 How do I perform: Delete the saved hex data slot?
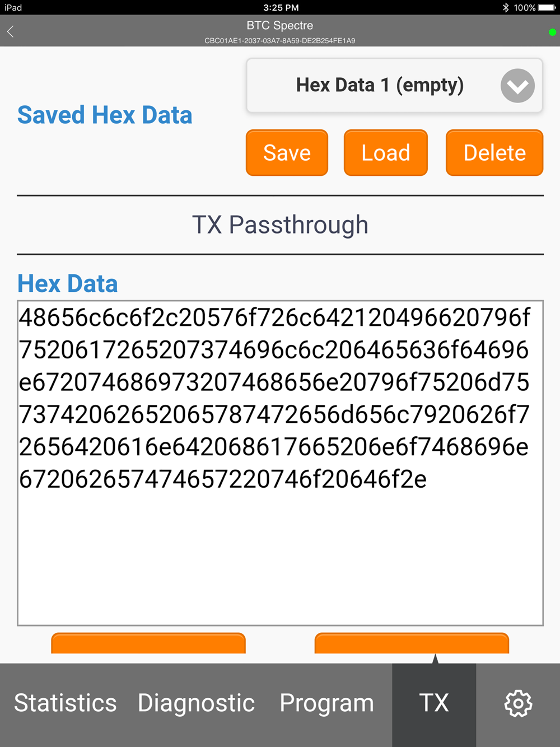point(494,153)
